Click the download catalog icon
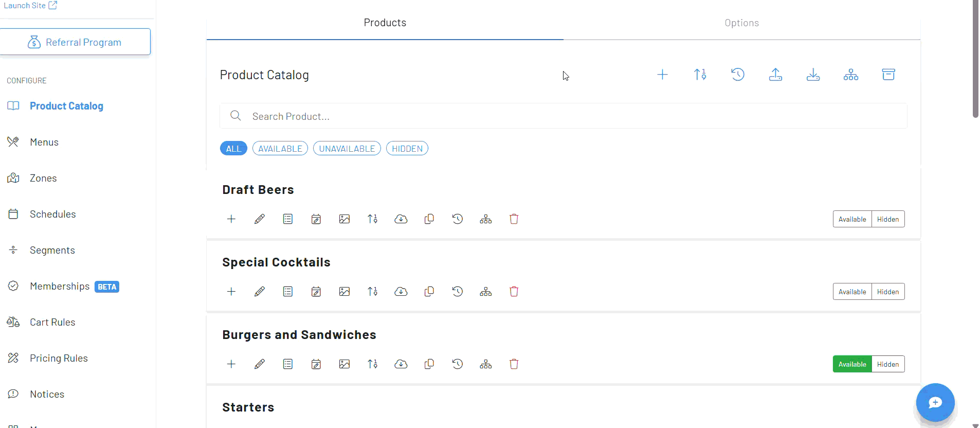The image size is (980, 428). click(x=813, y=75)
